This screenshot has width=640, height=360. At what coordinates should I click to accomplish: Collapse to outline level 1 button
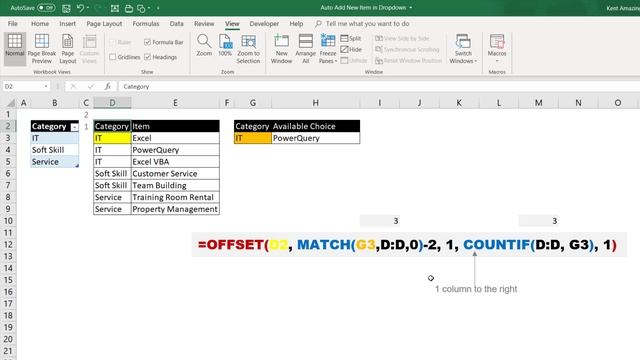click(x=86, y=127)
